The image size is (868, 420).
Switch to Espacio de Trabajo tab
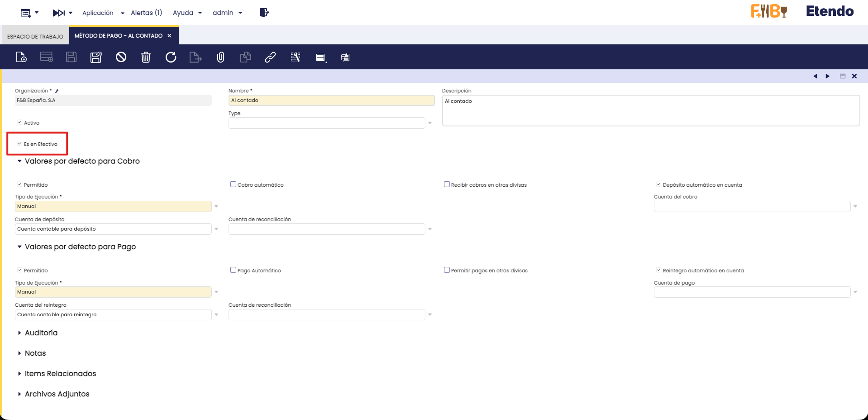(35, 36)
